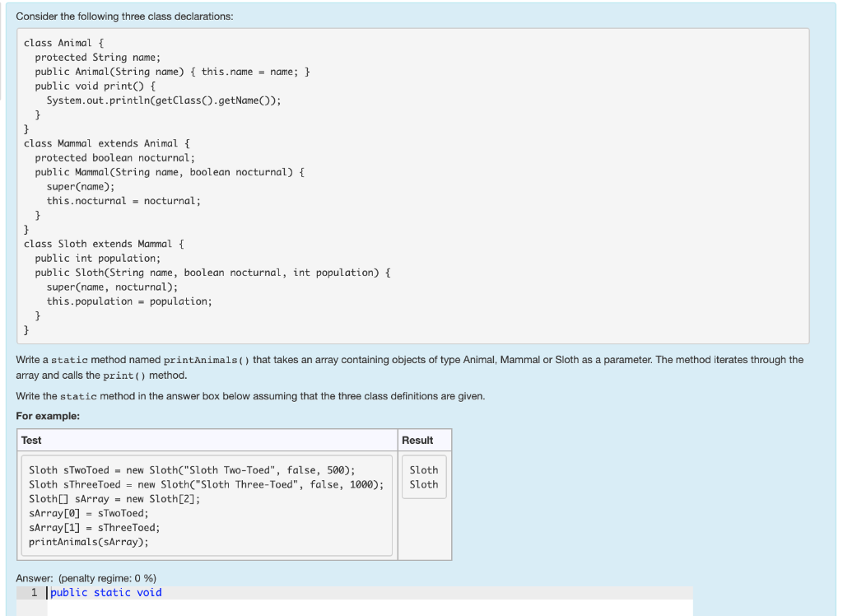Image resolution: width=843 pixels, height=616 pixels.
Task: Click the 'Test' column header
Action: pos(30,440)
